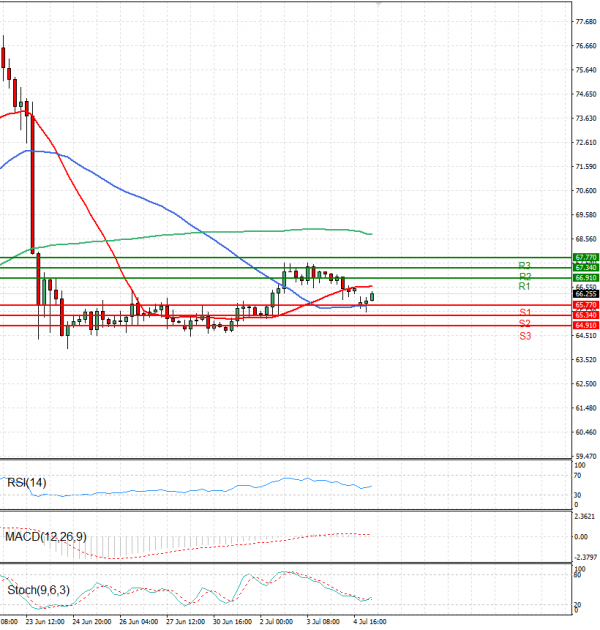The width and height of the screenshot is (600, 630).
Task: Select the Stoch(9,6,3) indicator label
Action: click(x=39, y=590)
